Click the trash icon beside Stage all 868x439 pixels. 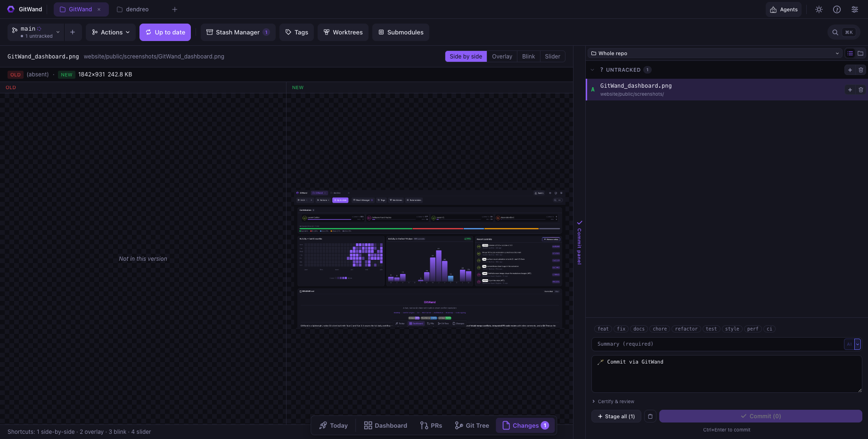(650, 416)
